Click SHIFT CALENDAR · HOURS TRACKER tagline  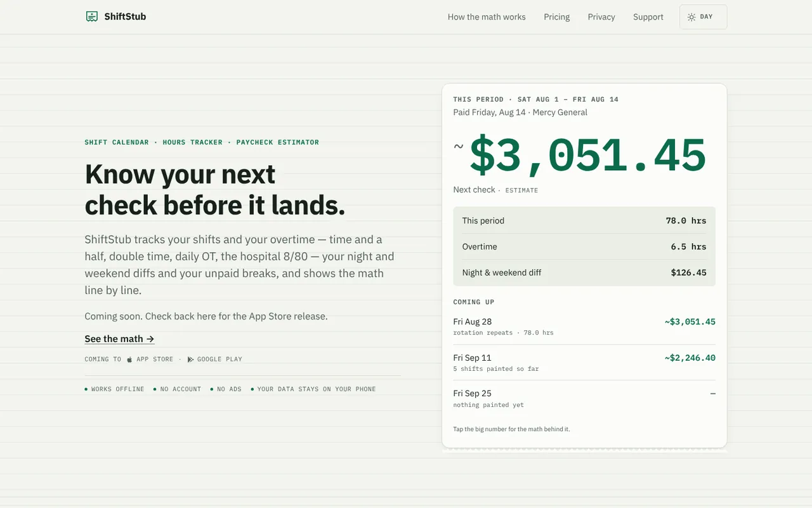(x=202, y=142)
